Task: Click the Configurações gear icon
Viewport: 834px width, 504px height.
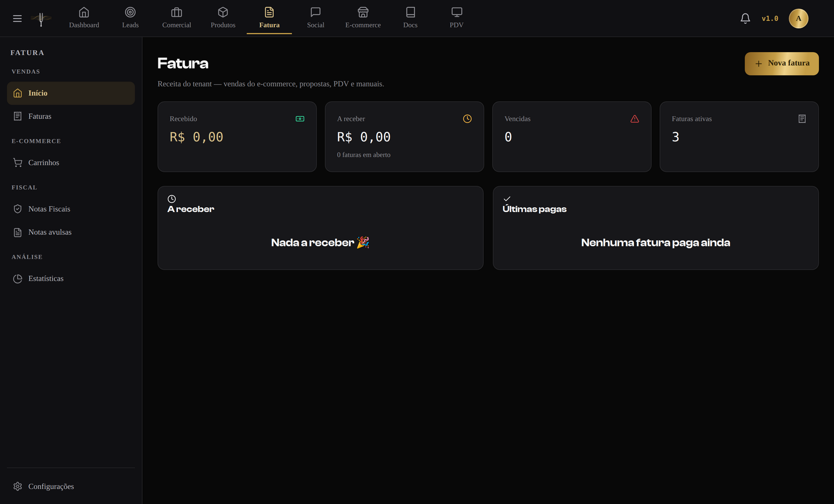Action: point(18,486)
